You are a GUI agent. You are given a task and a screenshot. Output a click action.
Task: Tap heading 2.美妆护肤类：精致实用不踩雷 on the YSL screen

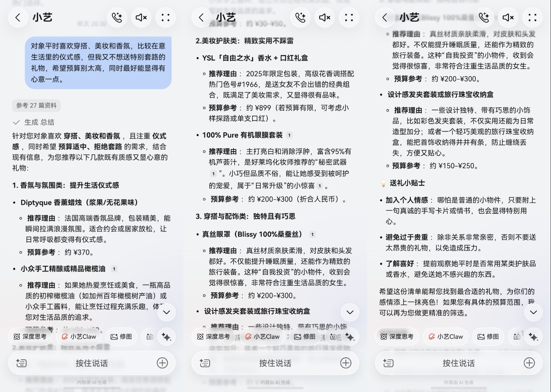click(x=245, y=41)
